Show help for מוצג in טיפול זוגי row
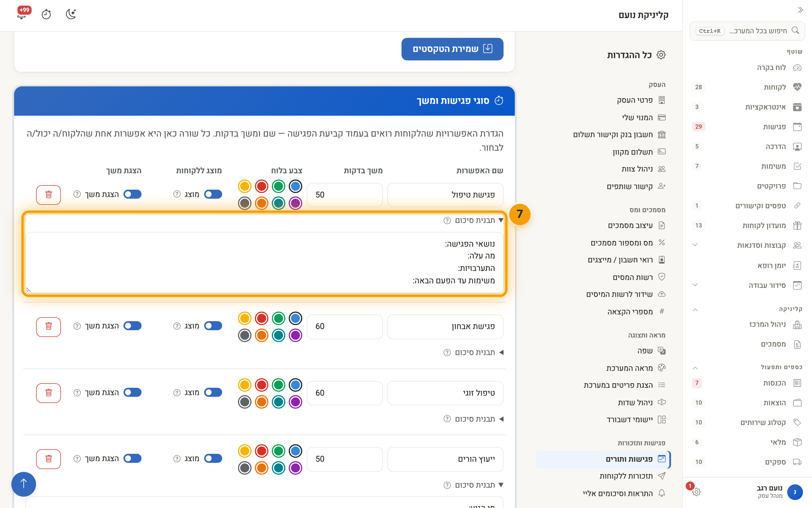812x508 pixels. pos(177,392)
